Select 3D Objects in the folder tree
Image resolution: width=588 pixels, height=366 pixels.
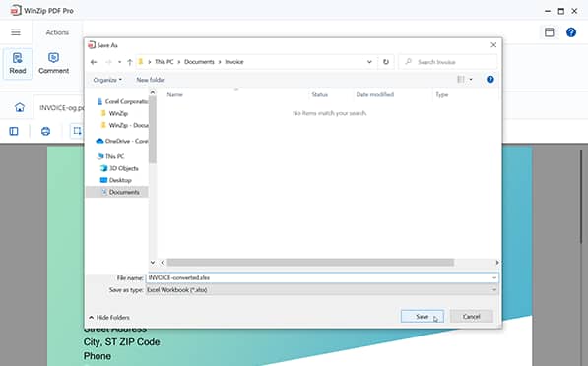tap(119, 168)
